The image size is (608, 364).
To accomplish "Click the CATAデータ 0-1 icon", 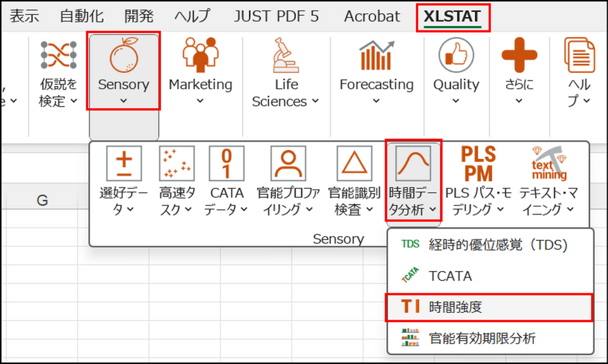I will pos(227,163).
